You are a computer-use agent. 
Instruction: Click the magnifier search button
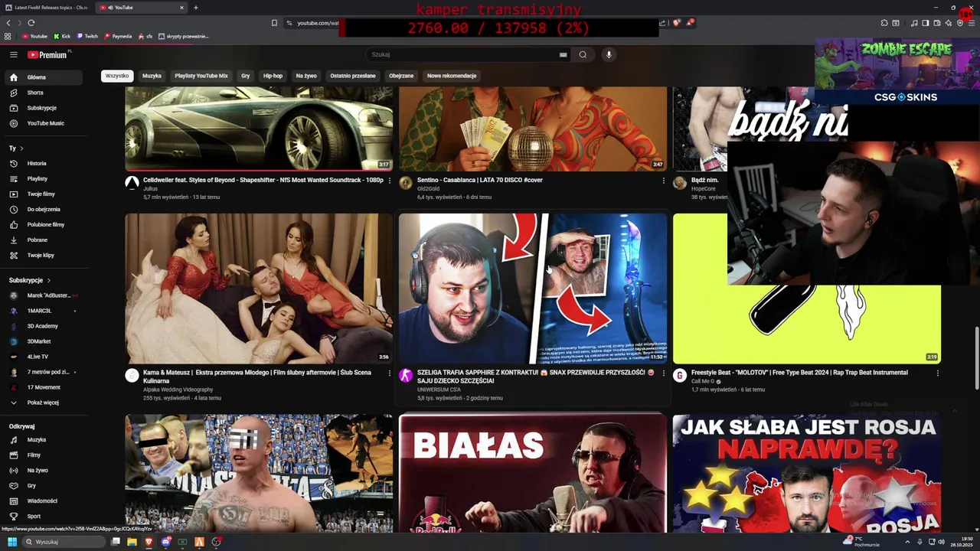[583, 54]
